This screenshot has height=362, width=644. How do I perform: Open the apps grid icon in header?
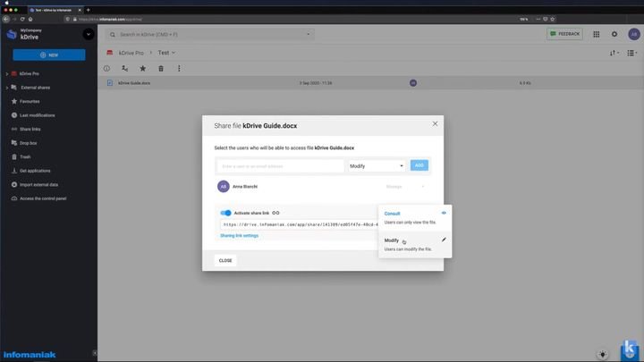597,34
